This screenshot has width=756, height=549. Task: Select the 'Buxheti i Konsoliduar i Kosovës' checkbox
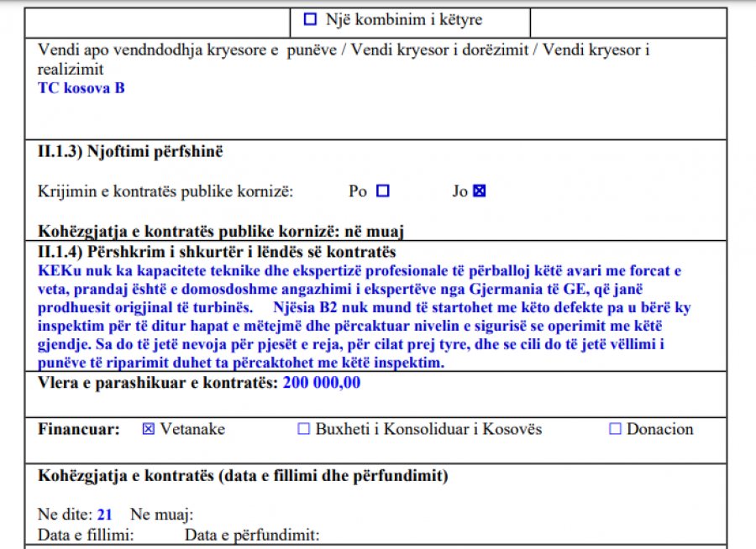[304, 428]
